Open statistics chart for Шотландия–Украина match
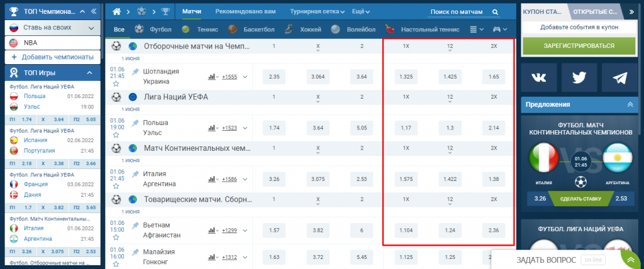 [212, 77]
